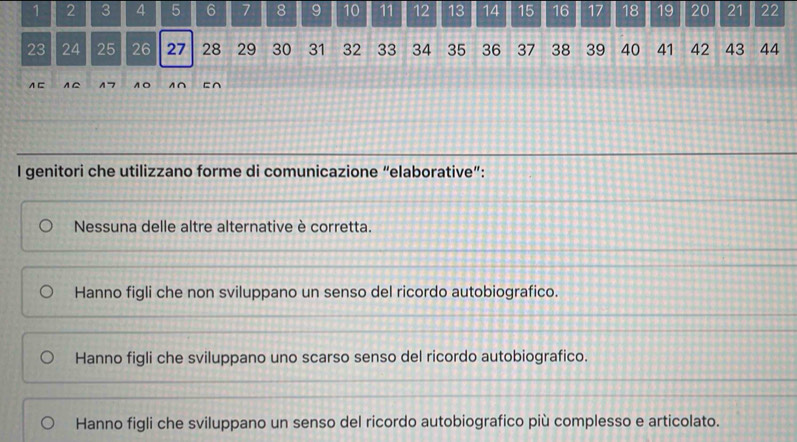
Task: Select answer "più complesso e articolato"
Action: pyautogui.click(x=46, y=422)
